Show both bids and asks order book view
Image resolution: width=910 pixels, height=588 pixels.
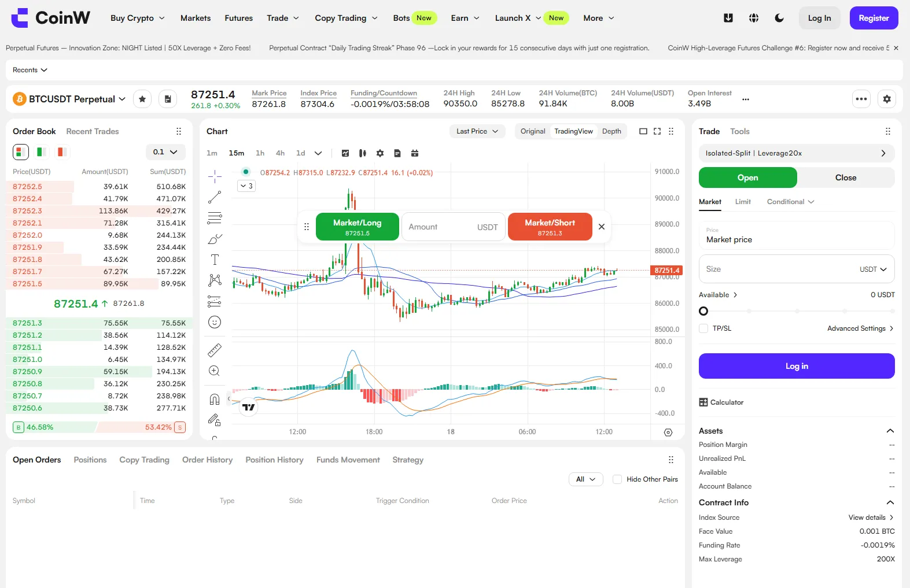point(21,152)
